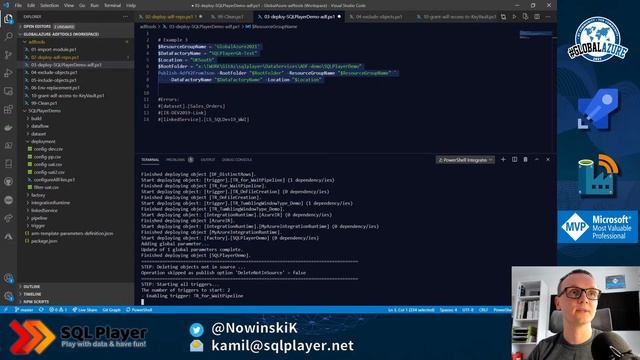Expand the dataflow folder
The height and width of the screenshot is (360, 640).
76,126
